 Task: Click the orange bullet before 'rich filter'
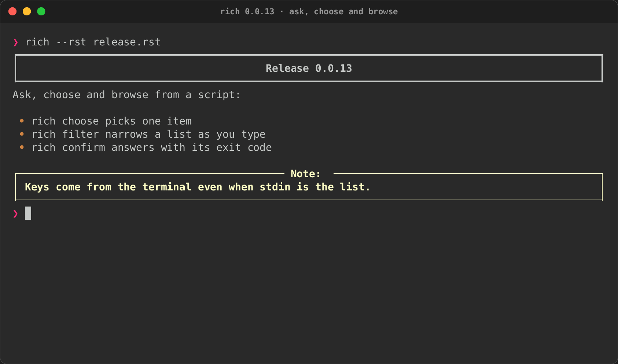click(x=22, y=134)
